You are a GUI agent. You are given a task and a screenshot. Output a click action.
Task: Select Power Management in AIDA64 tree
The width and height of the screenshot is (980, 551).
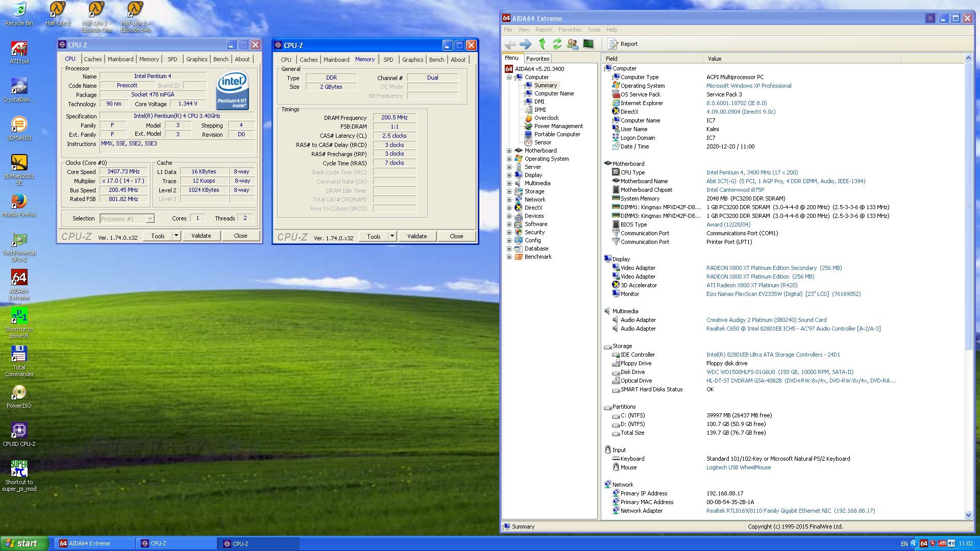click(558, 126)
